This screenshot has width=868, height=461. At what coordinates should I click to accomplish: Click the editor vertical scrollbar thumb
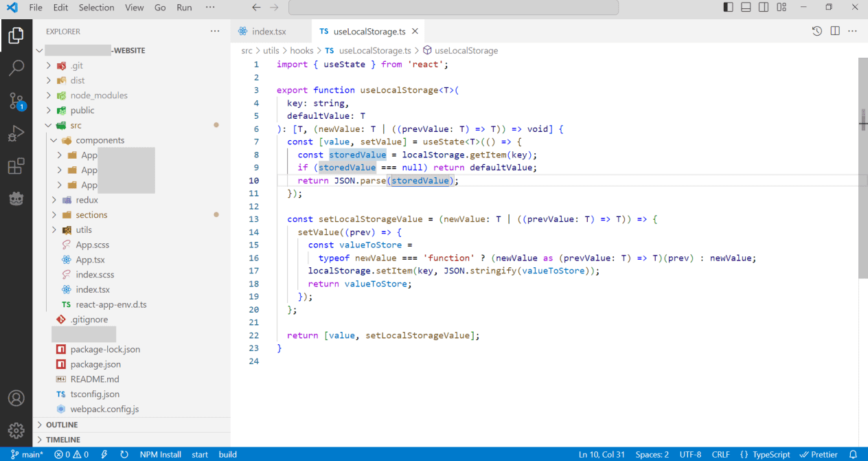tap(863, 168)
